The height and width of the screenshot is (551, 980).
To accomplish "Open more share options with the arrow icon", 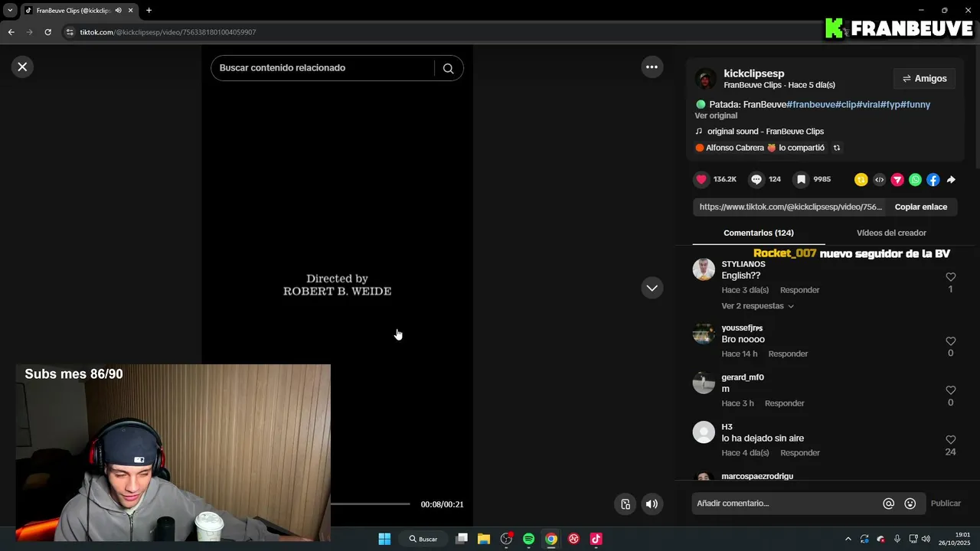I will pos(951,180).
